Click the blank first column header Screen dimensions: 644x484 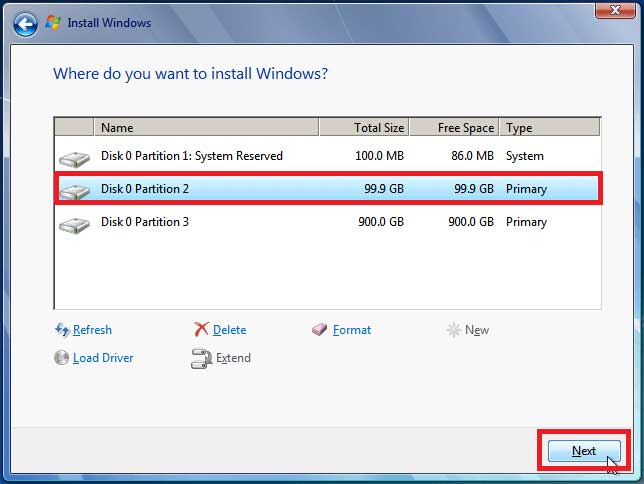coord(74,127)
